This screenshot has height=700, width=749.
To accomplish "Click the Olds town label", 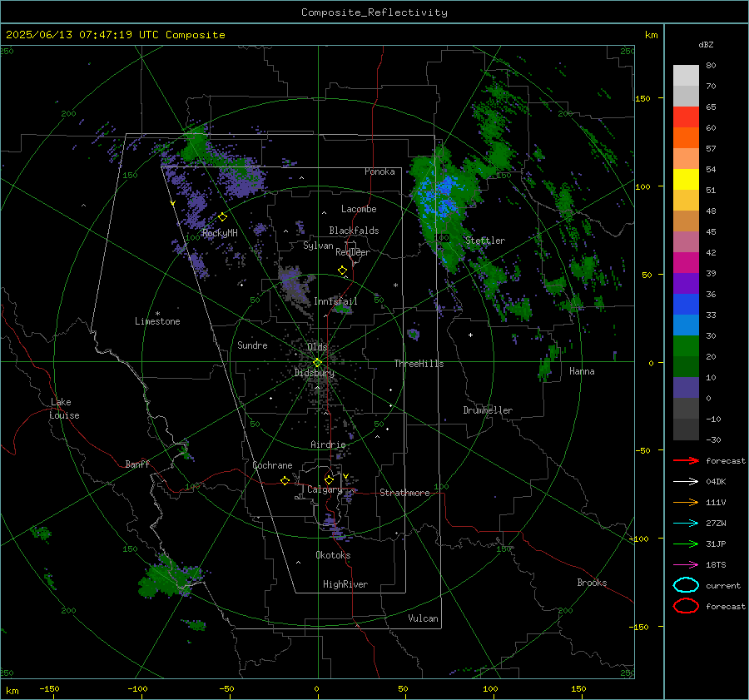I will point(317,347).
